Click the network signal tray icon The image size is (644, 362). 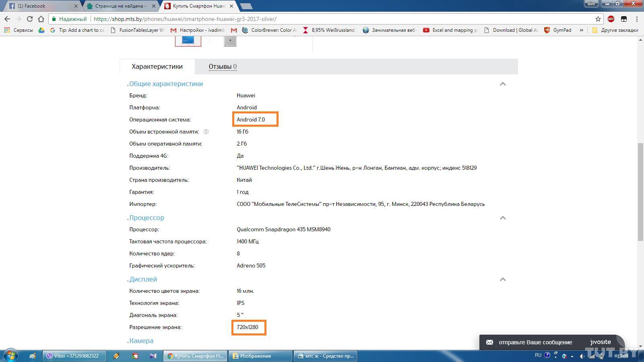[x=592, y=356]
